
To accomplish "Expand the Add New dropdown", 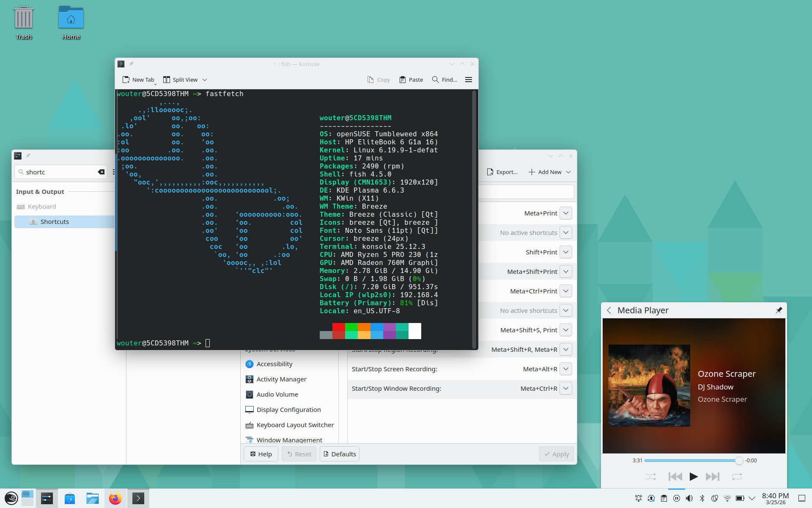I will coord(568,172).
